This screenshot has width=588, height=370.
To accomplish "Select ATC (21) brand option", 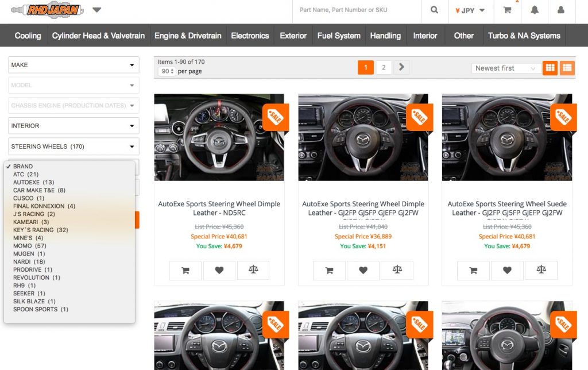I will tap(69, 174).
